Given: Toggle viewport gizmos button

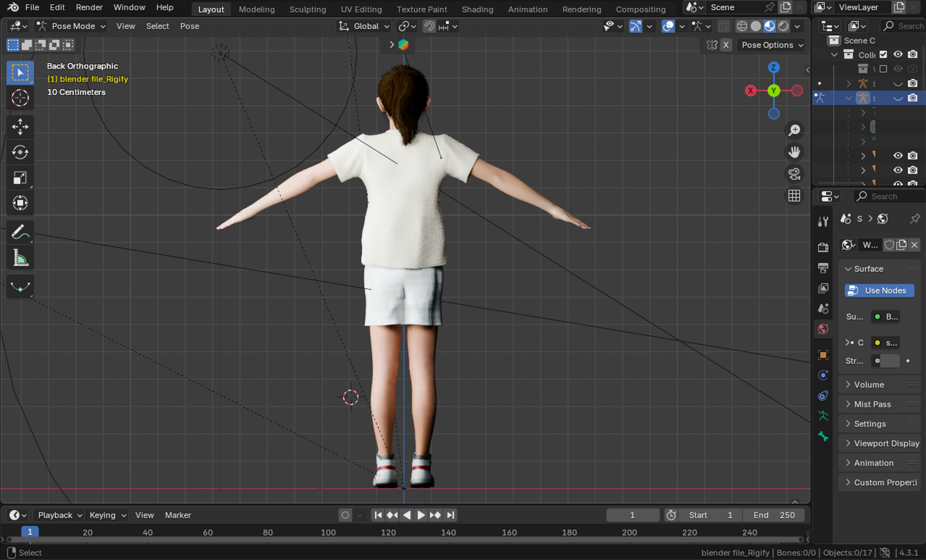Looking at the screenshot, I should (635, 26).
